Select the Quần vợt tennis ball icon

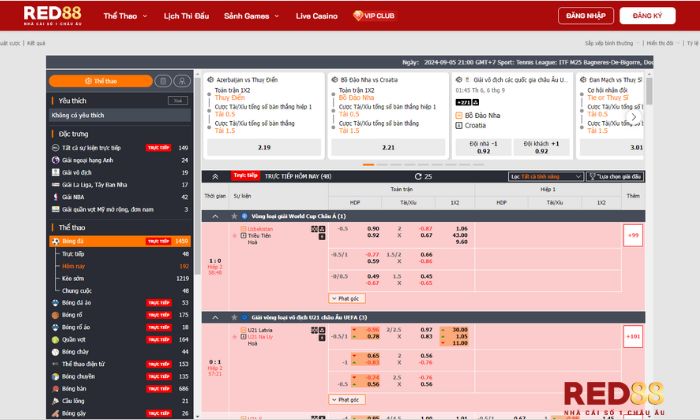tap(55, 340)
